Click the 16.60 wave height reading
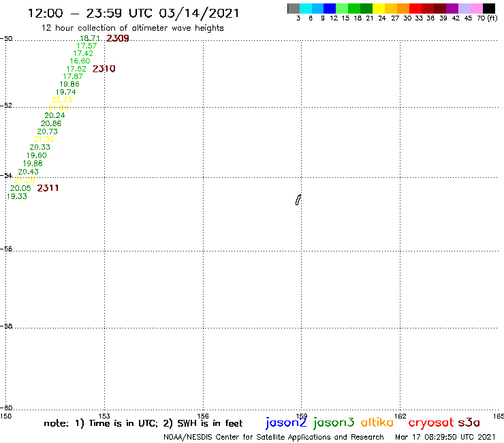This screenshot has width=504, height=443. (80, 61)
